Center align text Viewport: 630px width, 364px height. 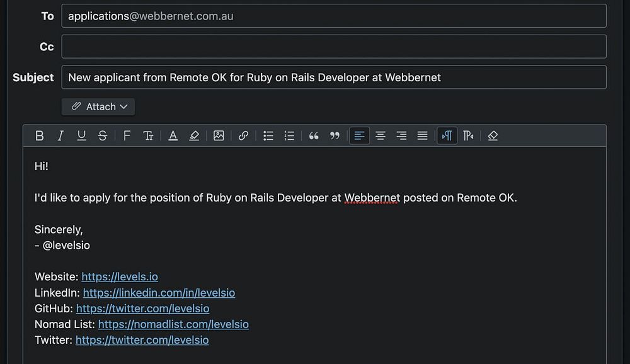pos(381,136)
